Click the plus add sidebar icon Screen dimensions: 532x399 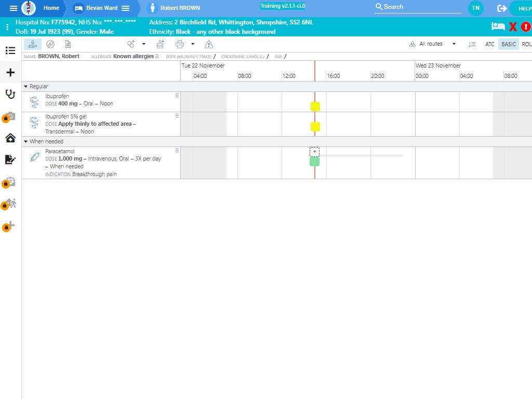click(x=10, y=72)
